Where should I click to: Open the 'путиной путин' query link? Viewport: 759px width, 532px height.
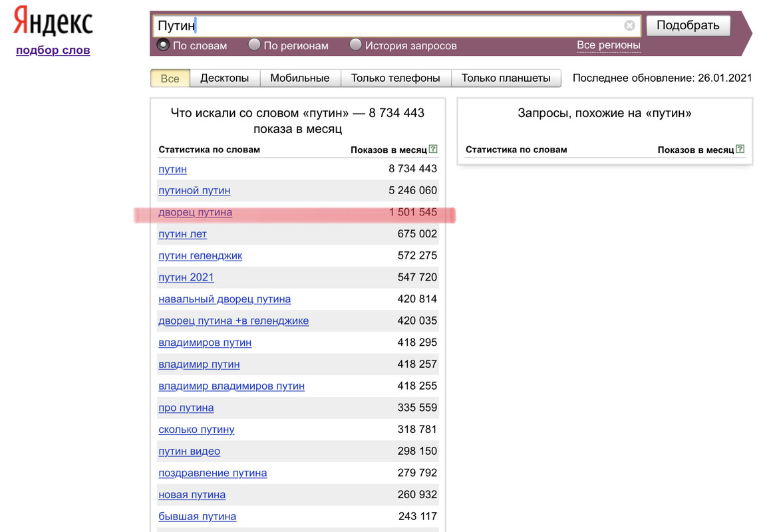pyautogui.click(x=195, y=191)
